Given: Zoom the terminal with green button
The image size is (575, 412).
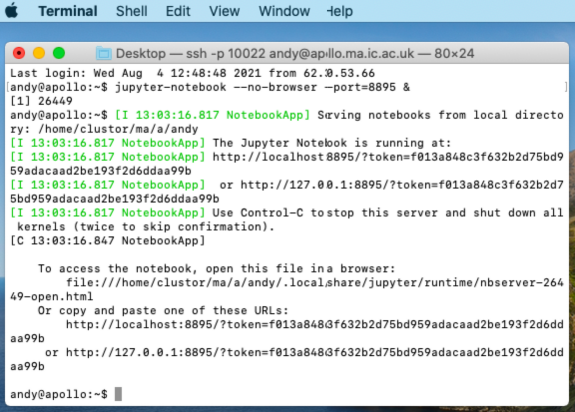Looking at the screenshot, I should (59, 53).
